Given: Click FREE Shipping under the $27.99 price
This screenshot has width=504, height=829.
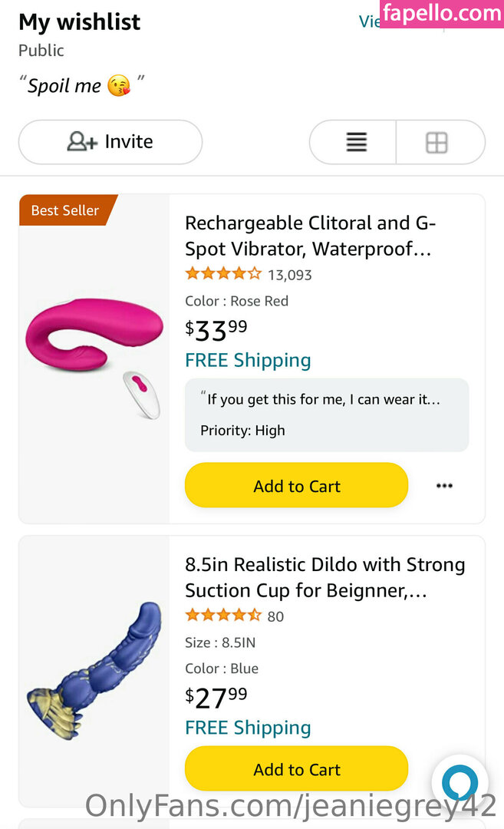Looking at the screenshot, I should click(x=248, y=728).
